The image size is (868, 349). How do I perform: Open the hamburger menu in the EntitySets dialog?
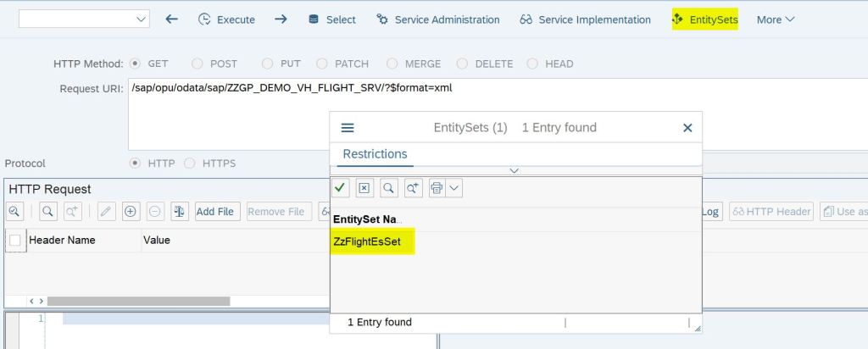(348, 128)
